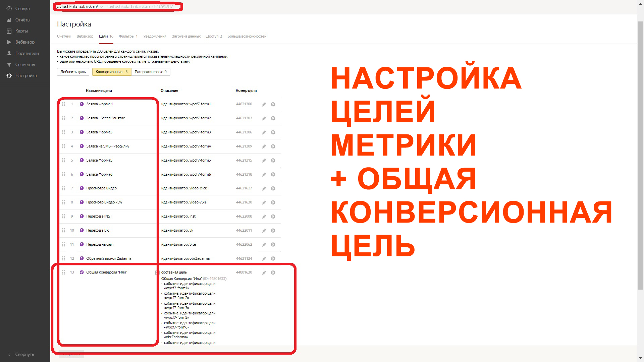Grab drag handle of Заявка Форма 1 row
This screenshot has width=644, height=362.
[x=63, y=104]
